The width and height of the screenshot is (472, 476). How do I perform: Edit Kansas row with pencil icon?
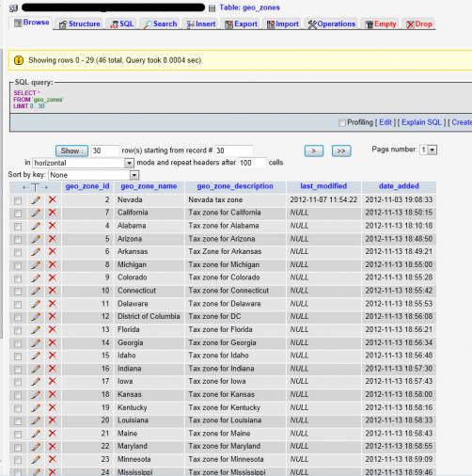click(x=36, y=394)
